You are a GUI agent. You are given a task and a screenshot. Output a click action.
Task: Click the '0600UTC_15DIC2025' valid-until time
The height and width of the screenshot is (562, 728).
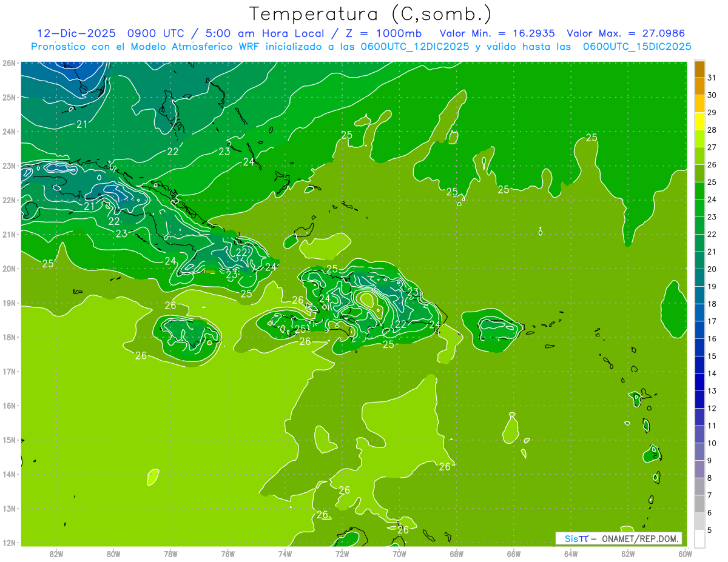(x=637, y=47)
